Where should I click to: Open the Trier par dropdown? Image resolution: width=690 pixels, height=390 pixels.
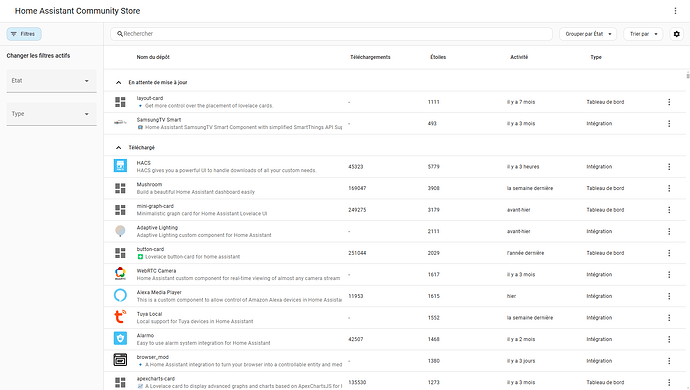(643, 34)
